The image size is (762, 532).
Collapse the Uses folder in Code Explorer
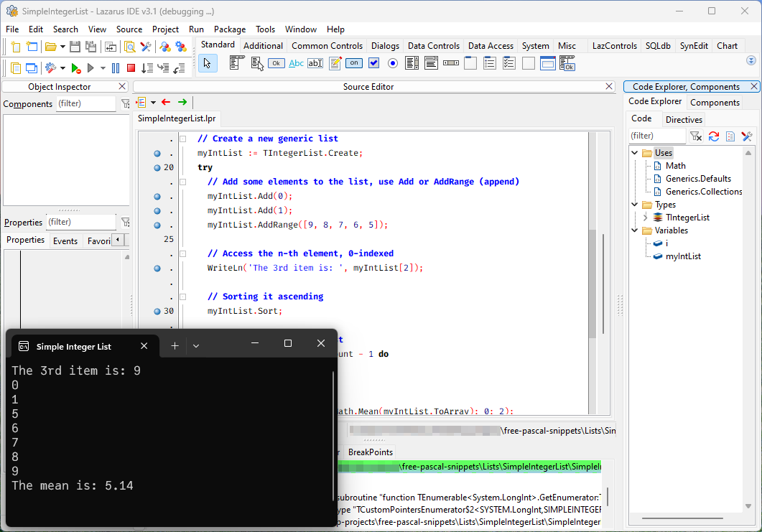coord(635,153)
